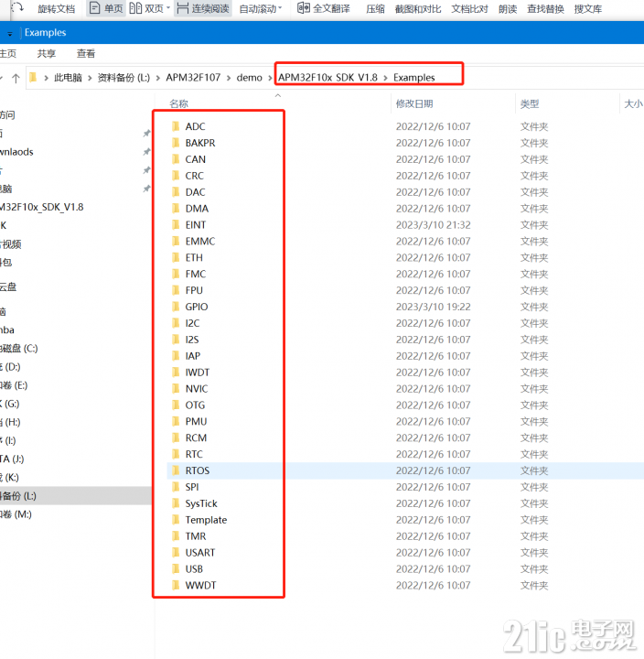This screenshot has height=659, width=644.
Task: Open screenshot and compare tool
Action: click(418, 8)
